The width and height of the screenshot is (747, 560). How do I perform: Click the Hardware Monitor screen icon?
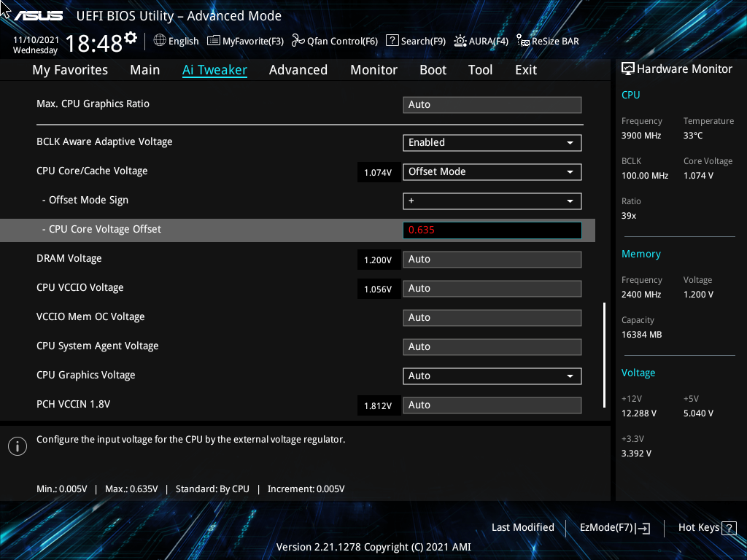point(628,69)
